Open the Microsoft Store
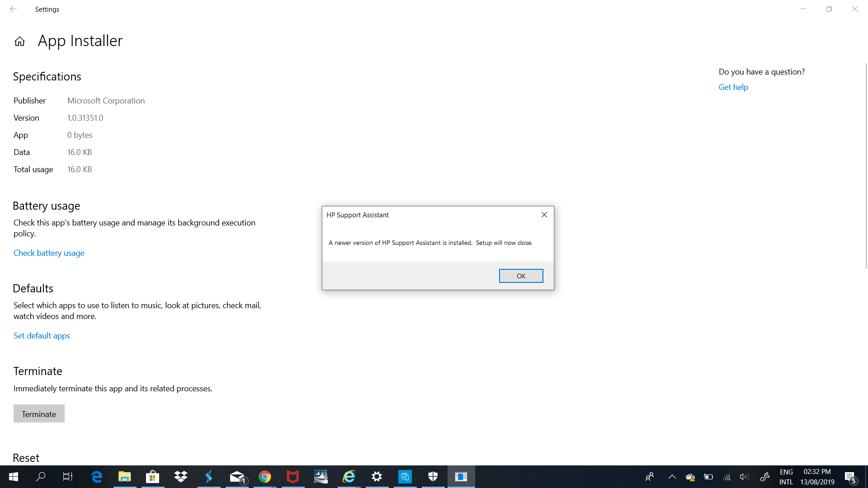Image resolution: width=868 pixels, height=488 pixels. [x=152, y=477]
